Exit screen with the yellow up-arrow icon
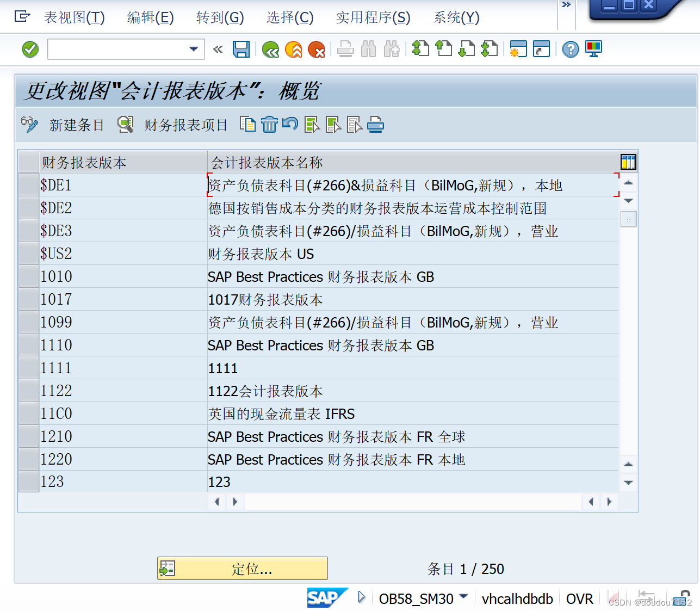700x611 pixels. pyautogui.click(x=294, y=49)
